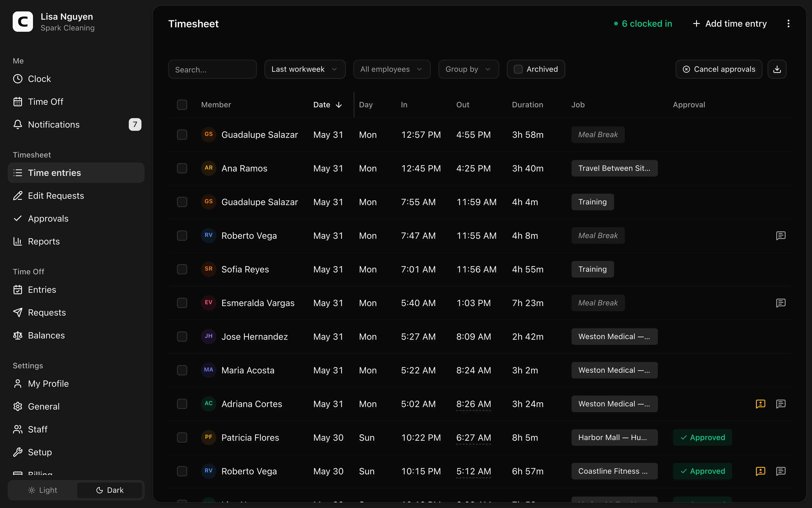Viewport: 812px width, 508px height.
Task: Open Harbor Mall job tag on Patricia Flores row
Action: (614, 438)
